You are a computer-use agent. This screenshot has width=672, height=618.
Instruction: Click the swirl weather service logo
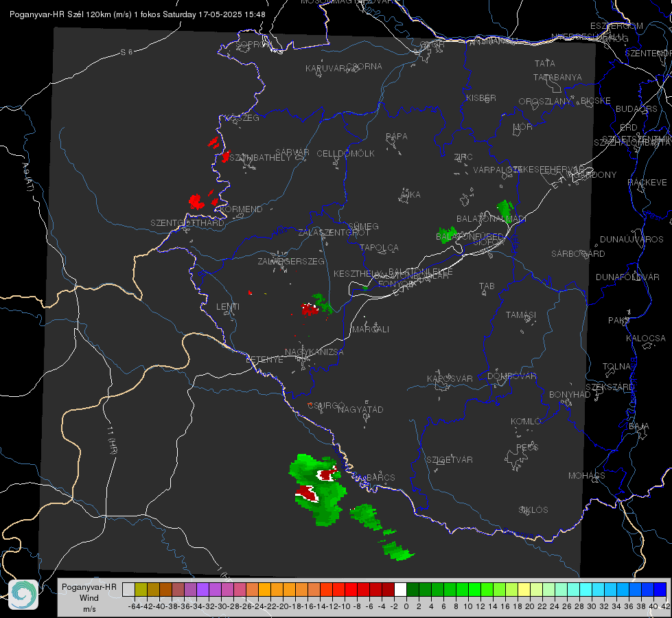23,595
